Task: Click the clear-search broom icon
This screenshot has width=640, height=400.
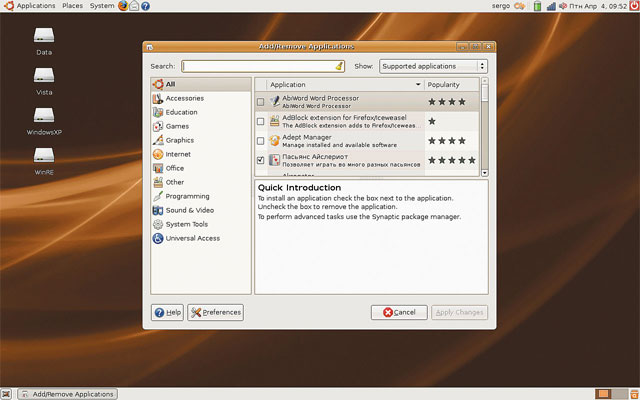Action: pyautogui.click(x=339, y=66)
